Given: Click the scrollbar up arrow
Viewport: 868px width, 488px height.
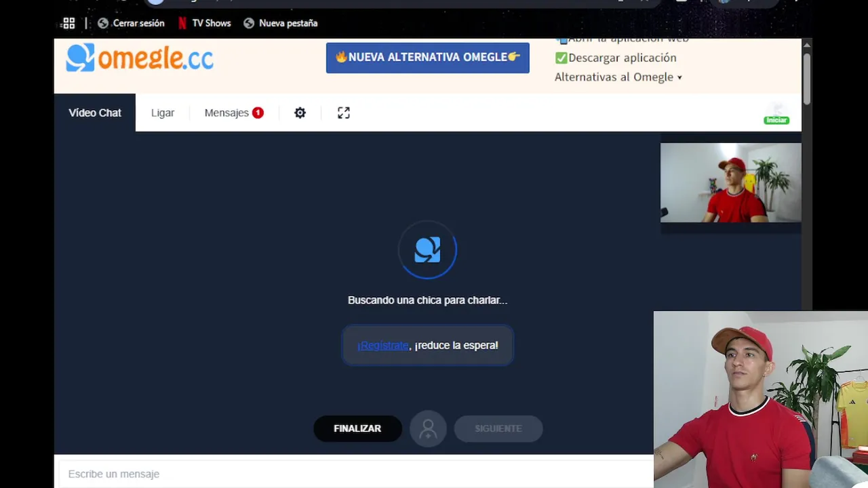Looking at the screenshot, I should coord(806,45).
